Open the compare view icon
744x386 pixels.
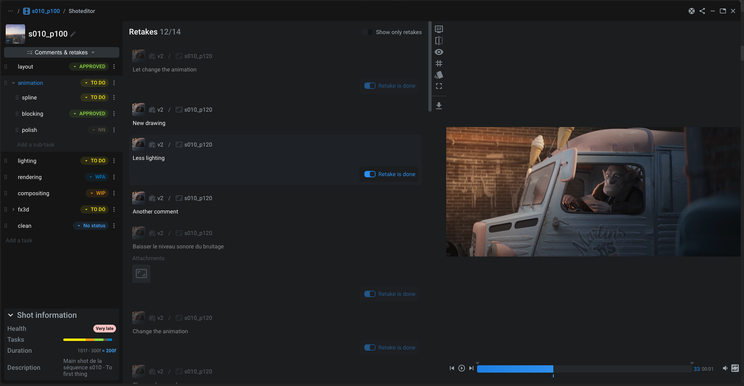[x=439, y=41]
